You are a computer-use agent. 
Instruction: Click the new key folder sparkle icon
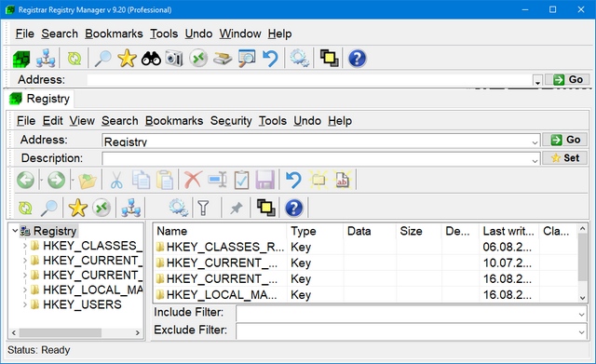[x=318, y=180]
